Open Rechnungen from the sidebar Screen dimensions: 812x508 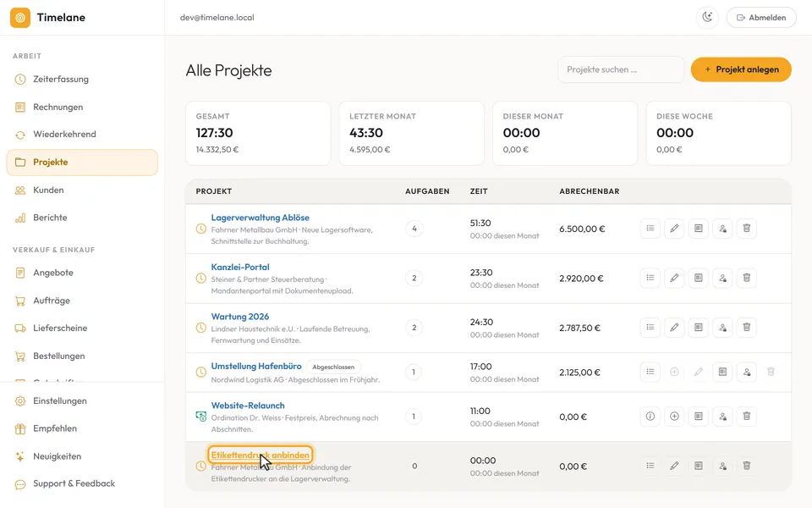tap(82, 108)
